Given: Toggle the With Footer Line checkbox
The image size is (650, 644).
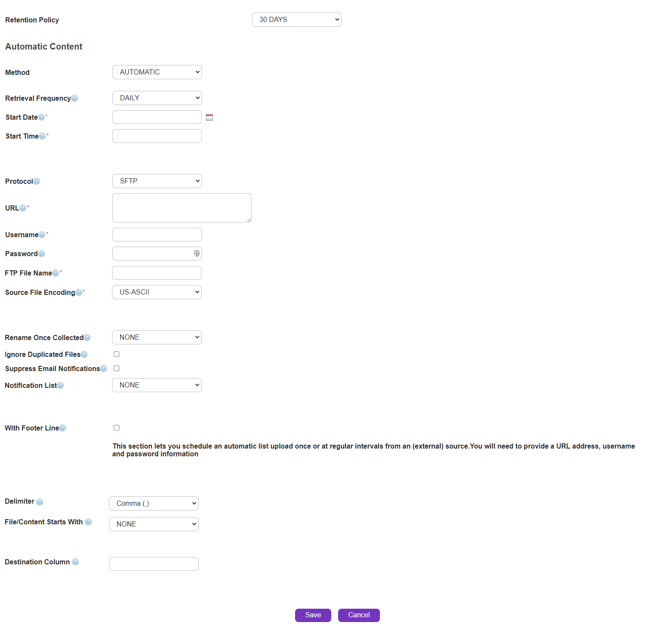Looking at the screenshot, I should [116, 428].
